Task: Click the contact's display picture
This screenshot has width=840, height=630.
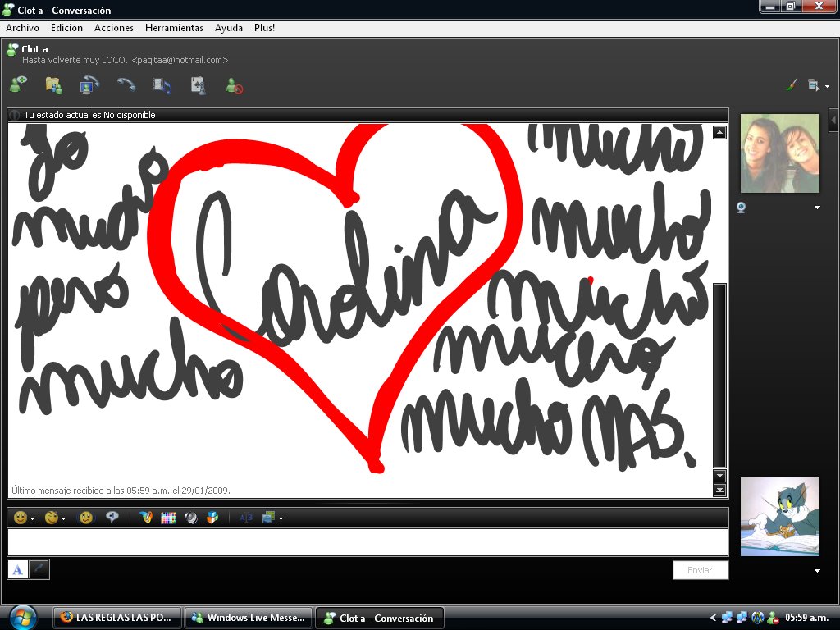Action: click(x=779, y=153)
